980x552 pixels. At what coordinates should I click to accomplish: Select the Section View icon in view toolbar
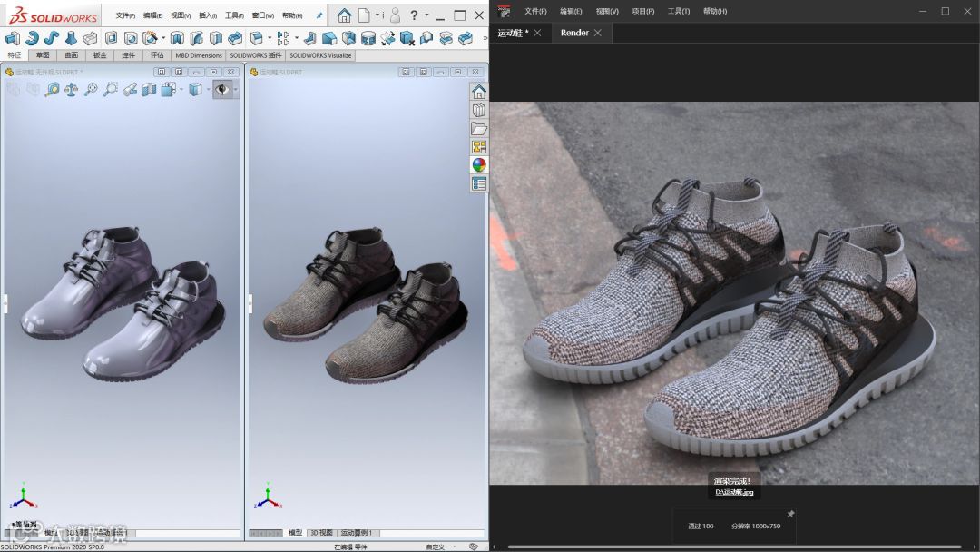[x=149, y=89]
